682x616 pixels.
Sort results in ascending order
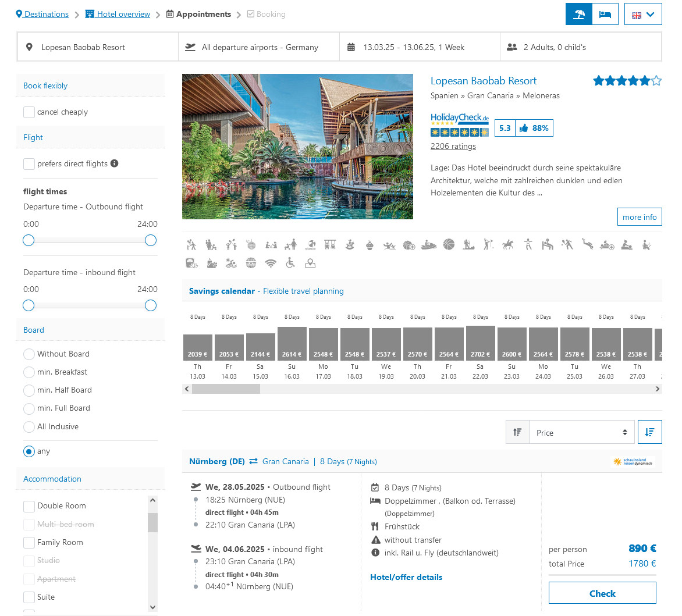(x=517, y=432)
